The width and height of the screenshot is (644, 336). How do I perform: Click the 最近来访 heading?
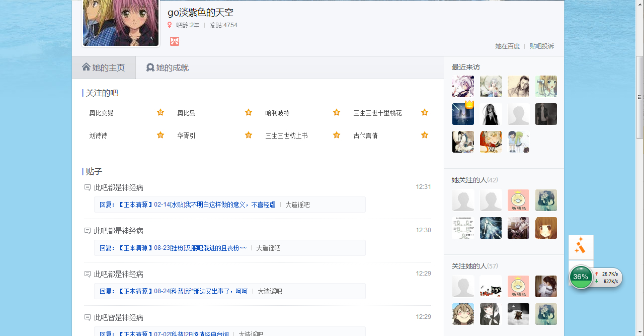(x=466, y=67)
